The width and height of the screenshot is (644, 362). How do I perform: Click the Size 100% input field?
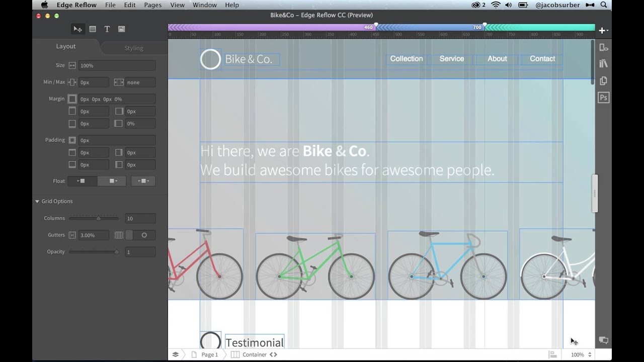117,65
